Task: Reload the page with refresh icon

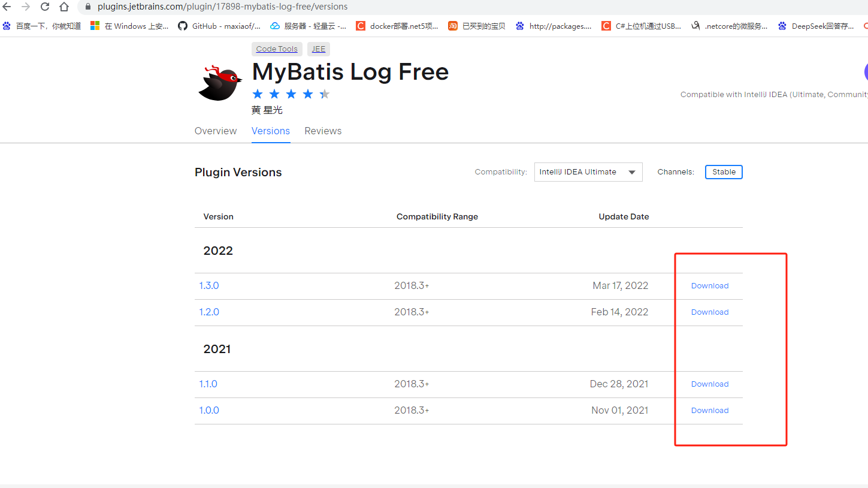Action: (x=45, y=7)
